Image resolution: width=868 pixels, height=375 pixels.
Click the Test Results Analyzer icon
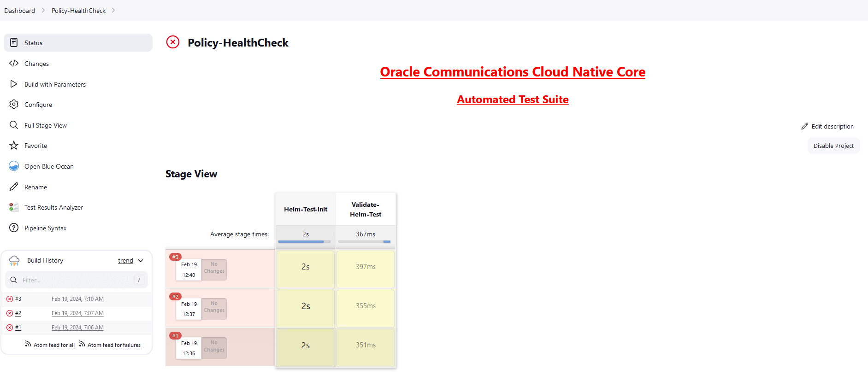(14, 207)
